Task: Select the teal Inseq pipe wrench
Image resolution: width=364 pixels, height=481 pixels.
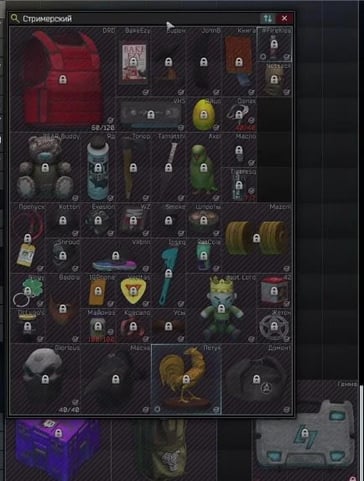Action: click(169, 273)
